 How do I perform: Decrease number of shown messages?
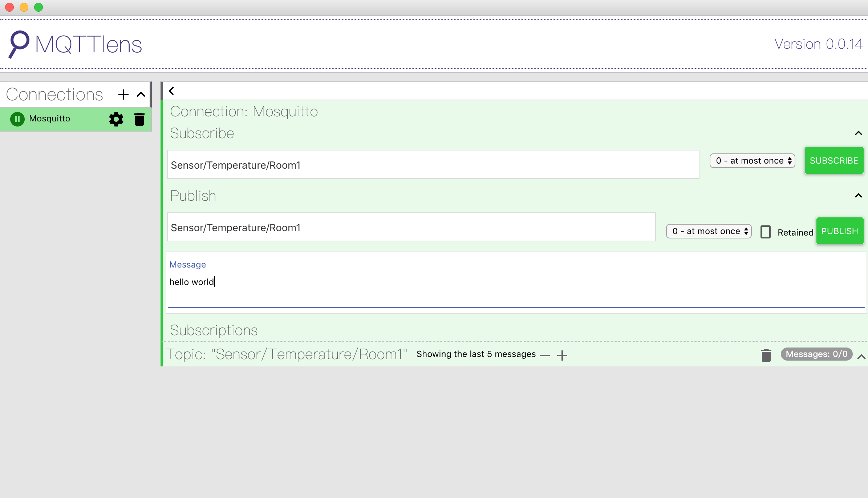point(545,356)
